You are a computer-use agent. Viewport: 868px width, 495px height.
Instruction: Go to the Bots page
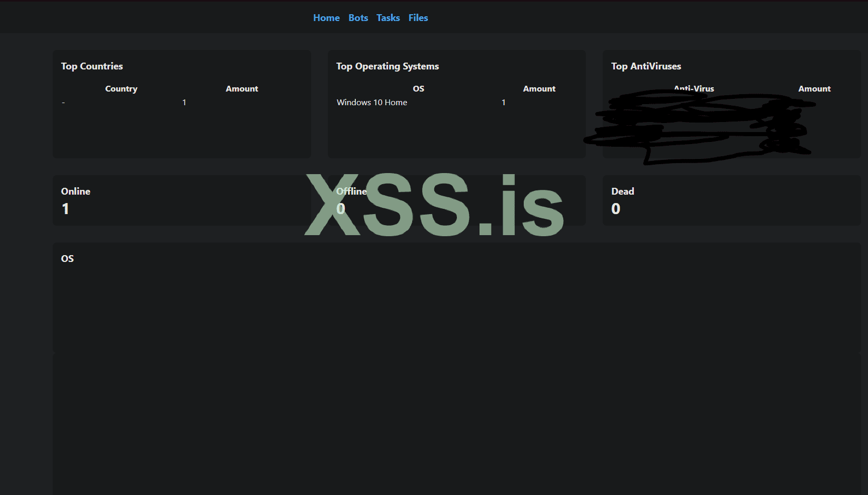[x=358, y=18]
